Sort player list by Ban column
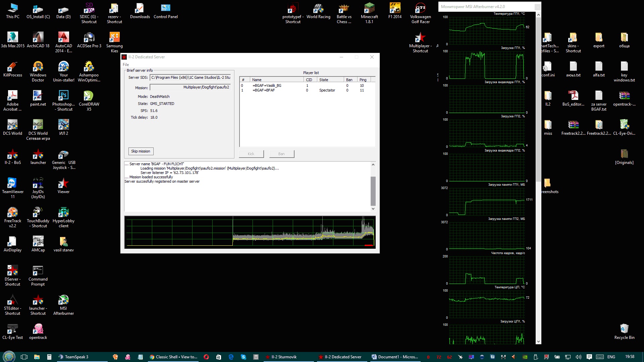This screenshot has width=644, height=362. point(351,80)
